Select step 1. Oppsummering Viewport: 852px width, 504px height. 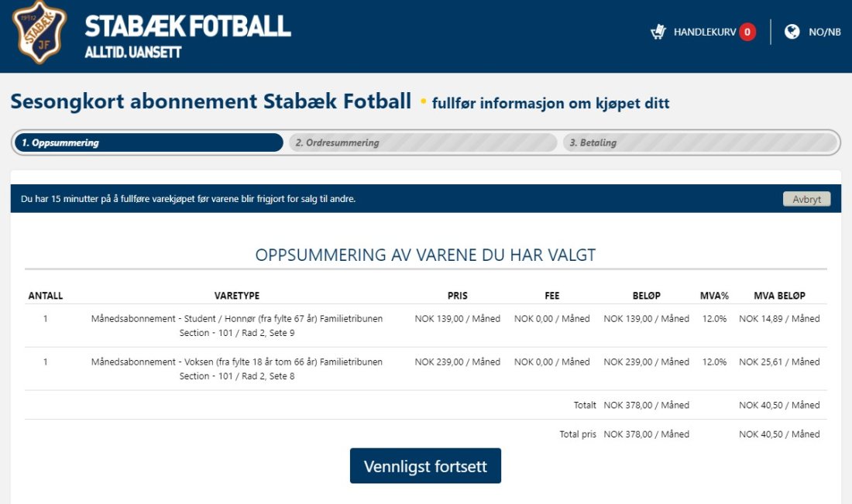pyautogui.click(x=149, y=142)
